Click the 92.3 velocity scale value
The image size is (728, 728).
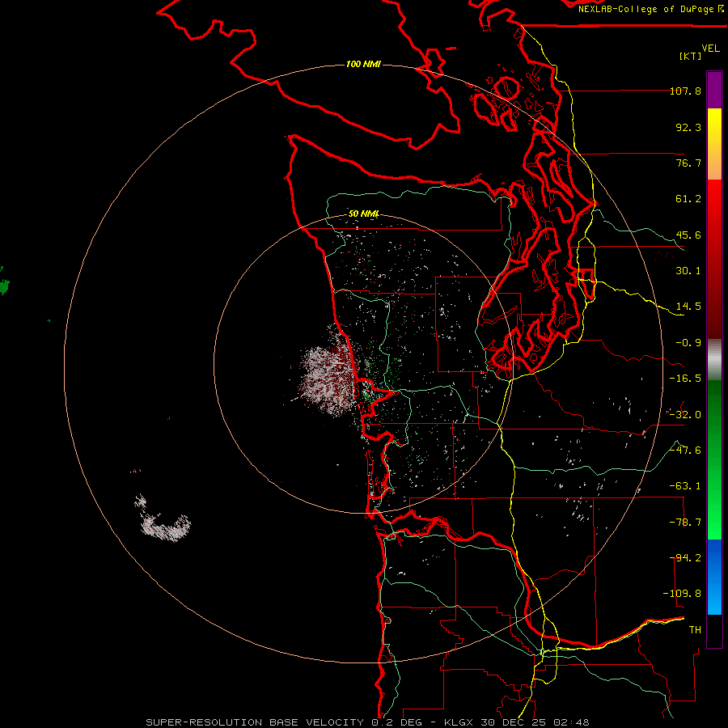(x=688, y=127)
